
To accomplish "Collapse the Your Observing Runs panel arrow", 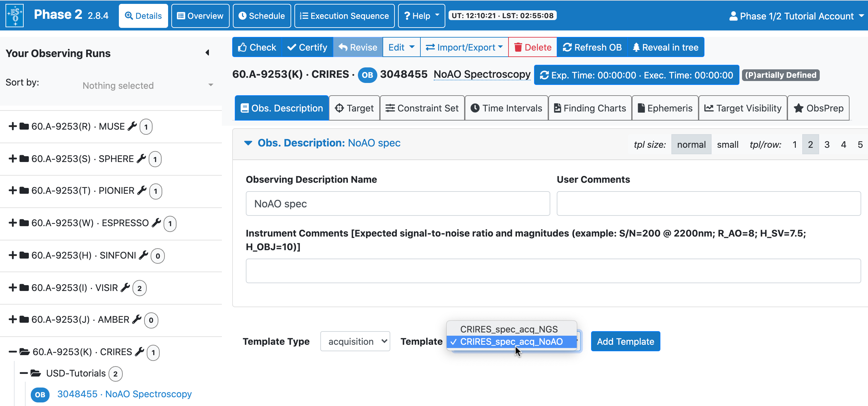I will pos(207,52).
